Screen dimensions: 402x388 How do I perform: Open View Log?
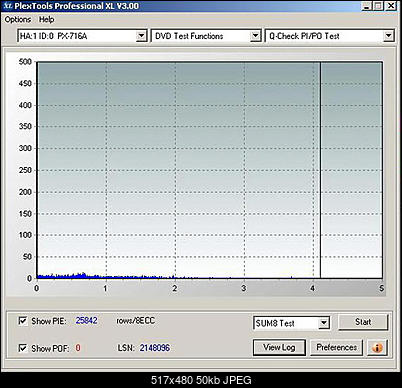click(x=279, y=347)
